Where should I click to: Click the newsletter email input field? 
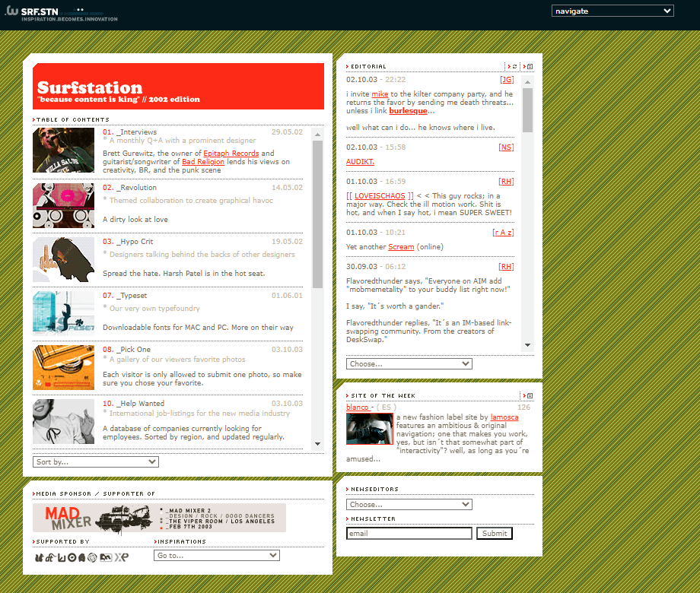pos(409,533)
